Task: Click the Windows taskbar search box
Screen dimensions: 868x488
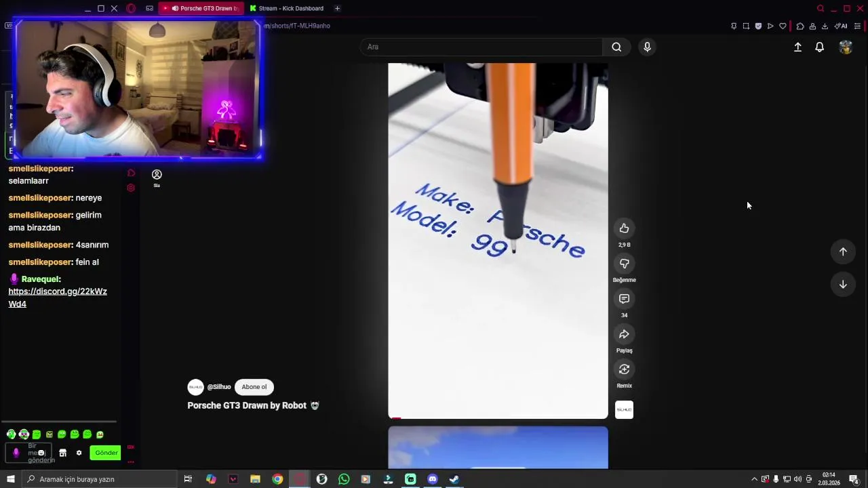Action: [100, 479]
